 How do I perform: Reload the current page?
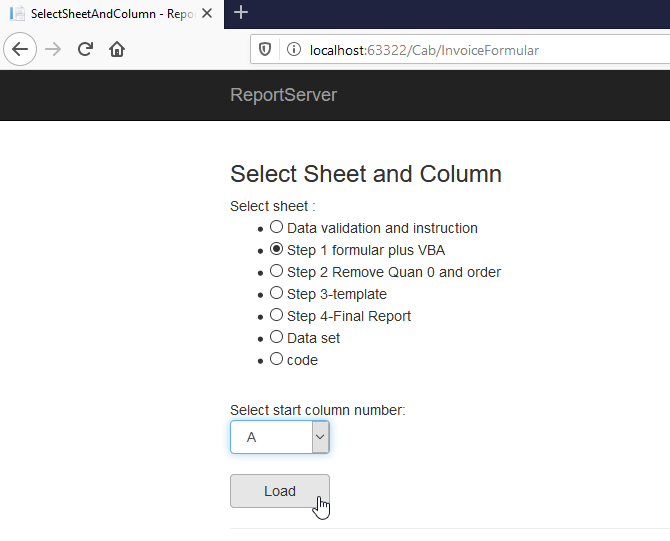pyautogui.click(x=85, y=49)
